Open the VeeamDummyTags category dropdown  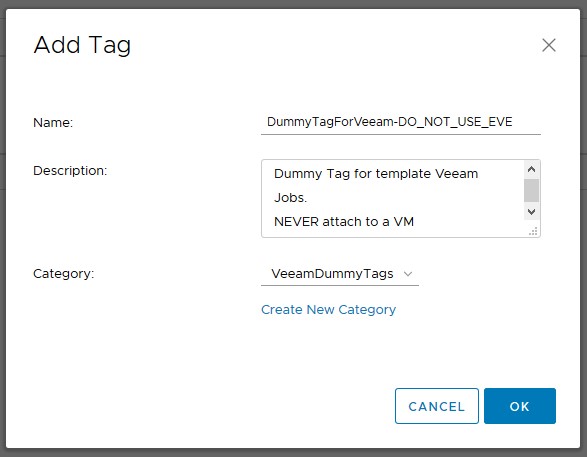point(340,274)
